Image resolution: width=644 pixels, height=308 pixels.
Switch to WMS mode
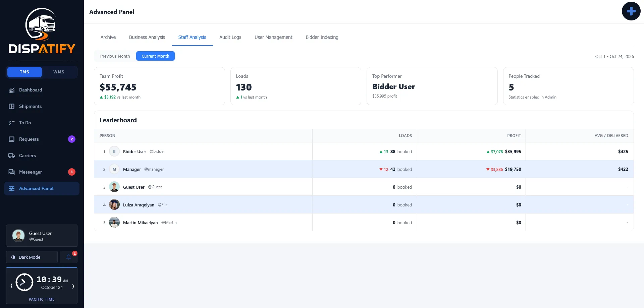click(x=59, y=72)
